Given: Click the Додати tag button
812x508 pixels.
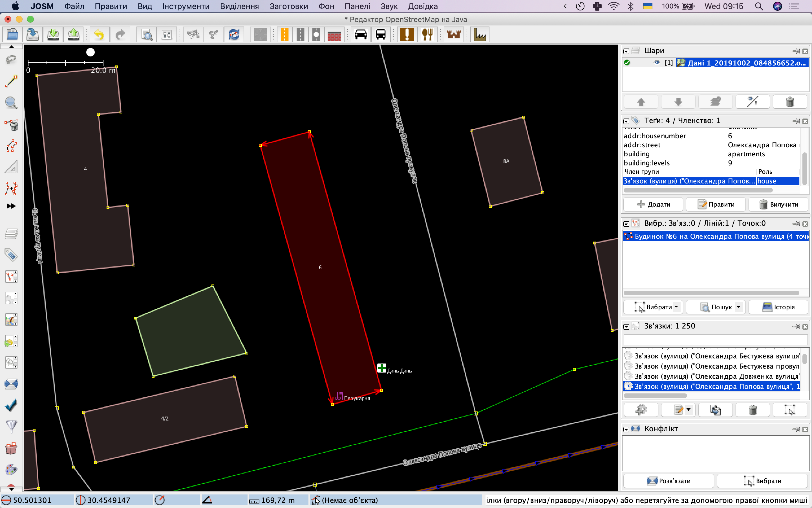Looking at the screenshot, I should 653,204.
